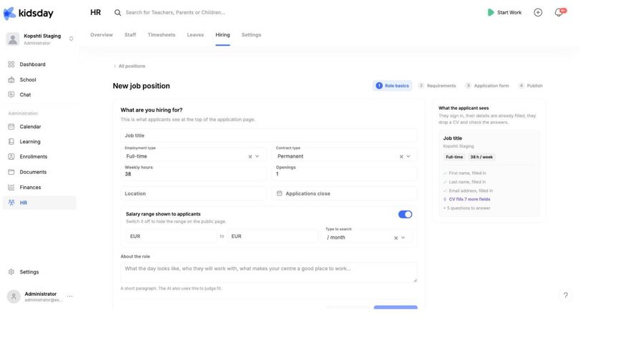644x346 pixels.
Task: Clear the Full-time employment type
Action: pos(250,156)
